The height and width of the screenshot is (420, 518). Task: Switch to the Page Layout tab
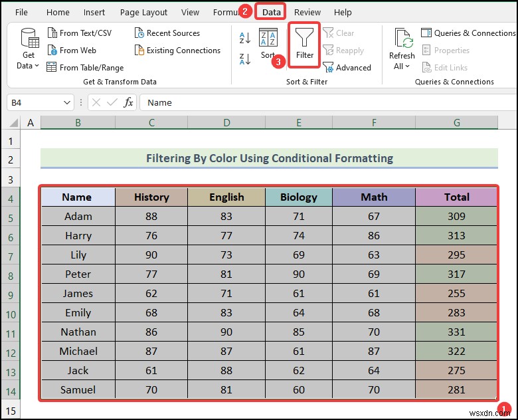[x=143, y=13]
